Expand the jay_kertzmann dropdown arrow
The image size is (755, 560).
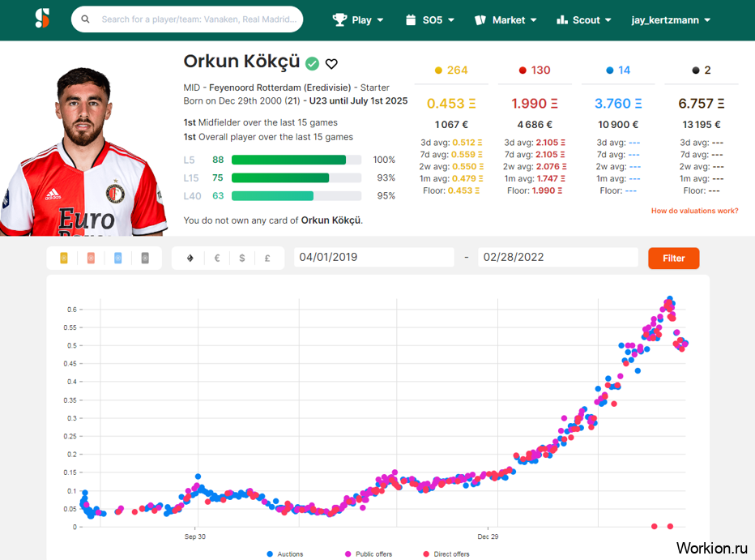click(x=707, y=20)
